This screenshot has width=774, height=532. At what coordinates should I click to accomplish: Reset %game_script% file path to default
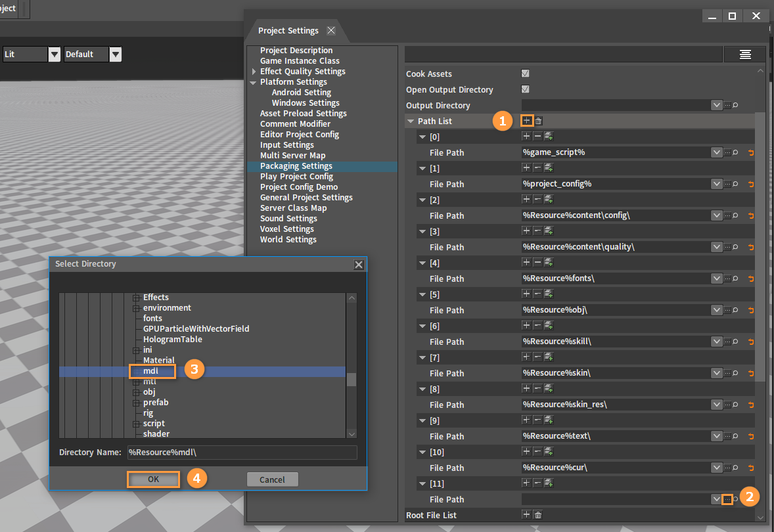tap(751, 152)
